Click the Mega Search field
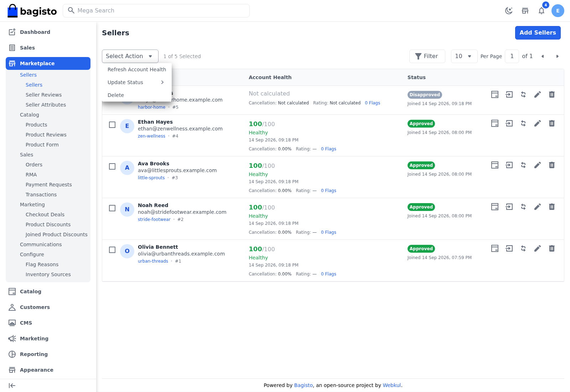The image size is (570, 392). pos(156,11)
